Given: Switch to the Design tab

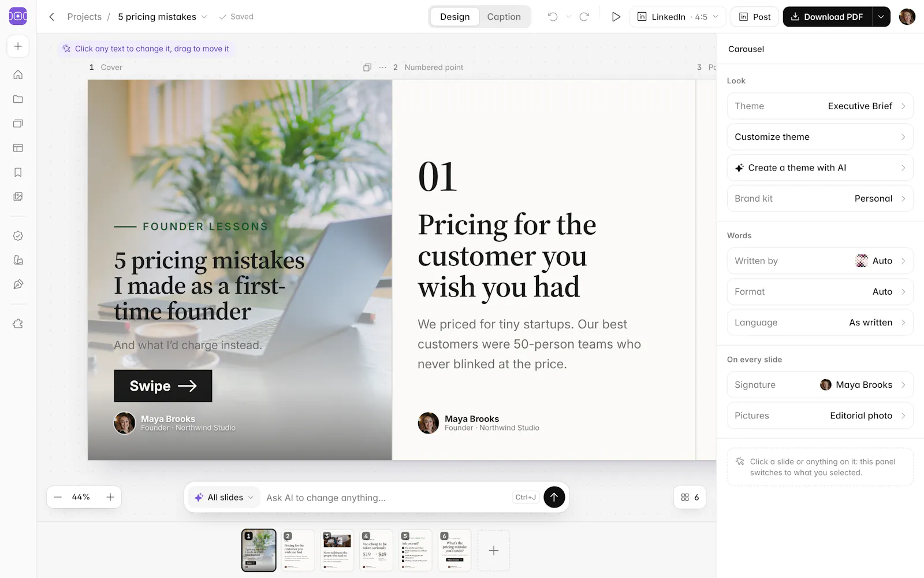Looking at the screenshot, I should 454,17.
